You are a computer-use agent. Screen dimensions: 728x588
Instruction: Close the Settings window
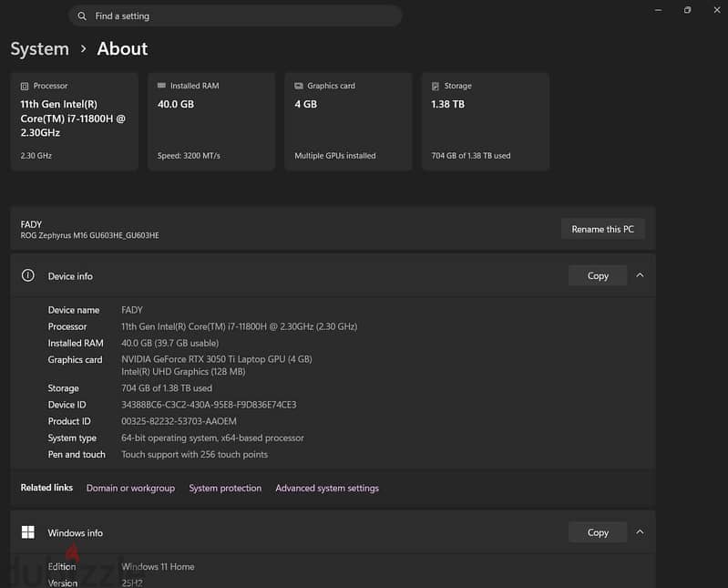(x=717, y=10)
